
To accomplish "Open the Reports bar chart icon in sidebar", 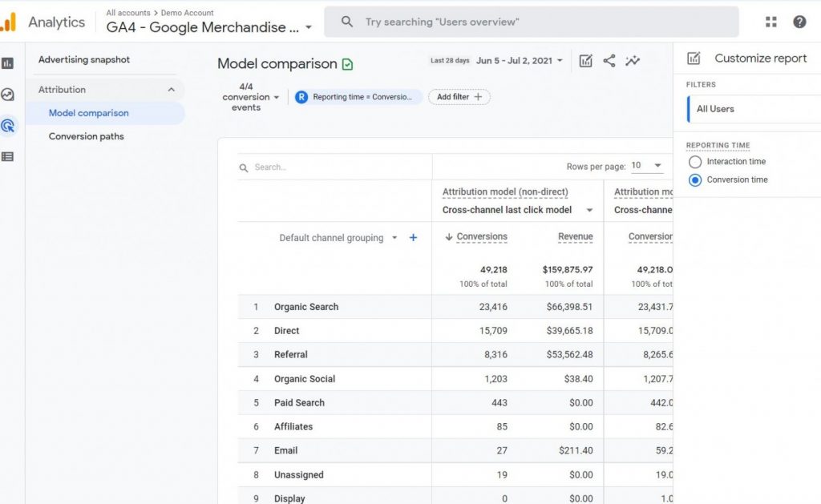I will click(8, 63).
